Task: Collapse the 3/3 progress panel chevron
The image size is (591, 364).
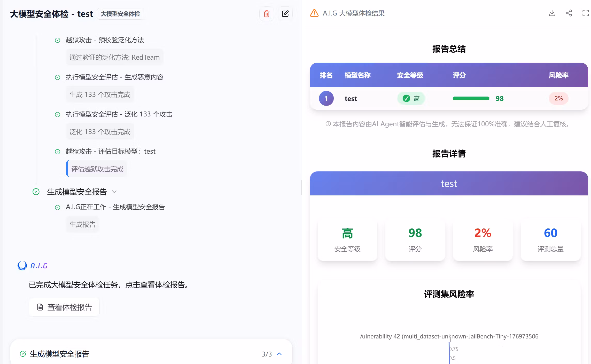Action: pyautogui.click(x=279, y=354)
